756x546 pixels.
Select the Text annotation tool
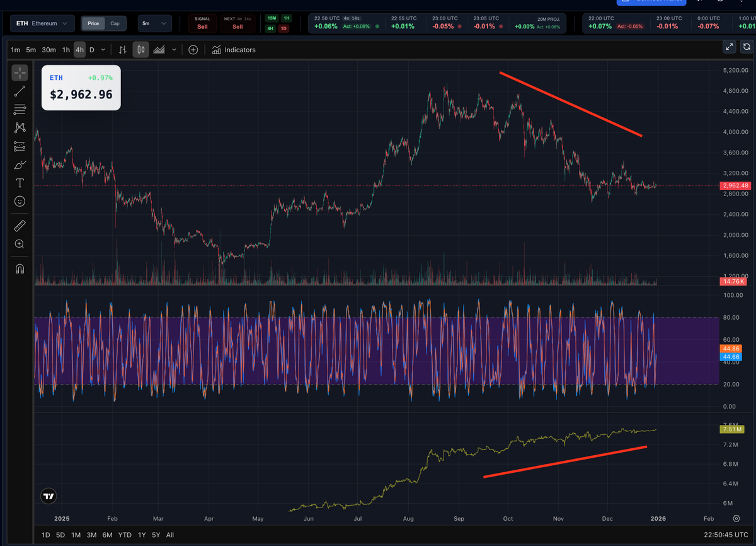pyautogui.click(x=20, y=183)
